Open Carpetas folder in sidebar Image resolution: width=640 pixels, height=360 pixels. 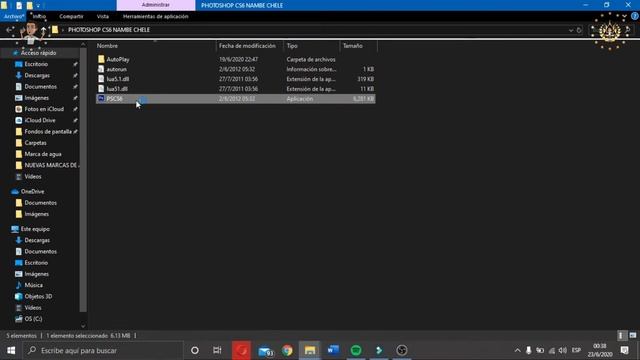point(36,143)
